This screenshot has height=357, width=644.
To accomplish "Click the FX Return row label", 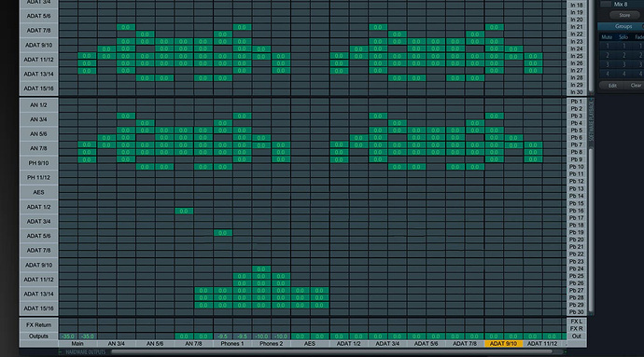I will 38,325.
